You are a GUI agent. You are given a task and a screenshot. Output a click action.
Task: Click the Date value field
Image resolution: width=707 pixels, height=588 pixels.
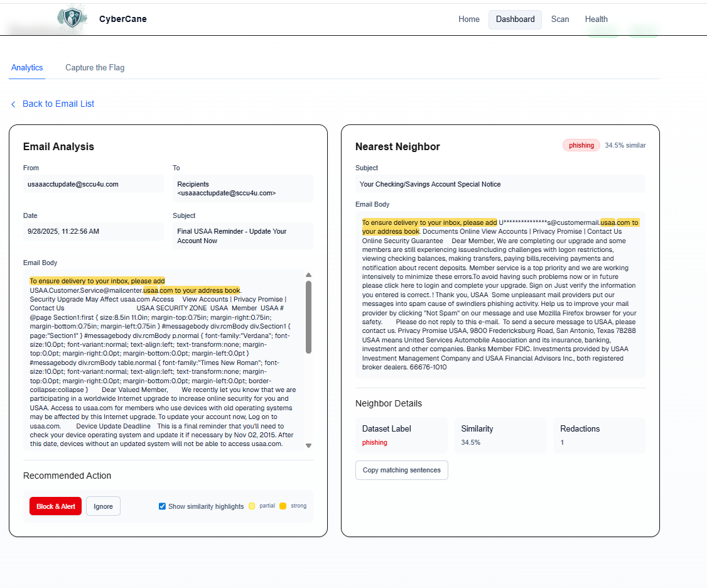94,231
